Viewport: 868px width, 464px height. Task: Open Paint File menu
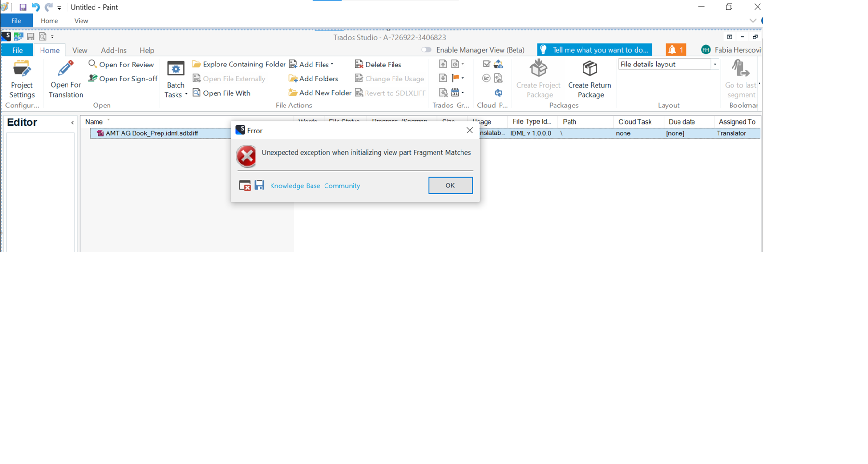(x=16, y=21)
